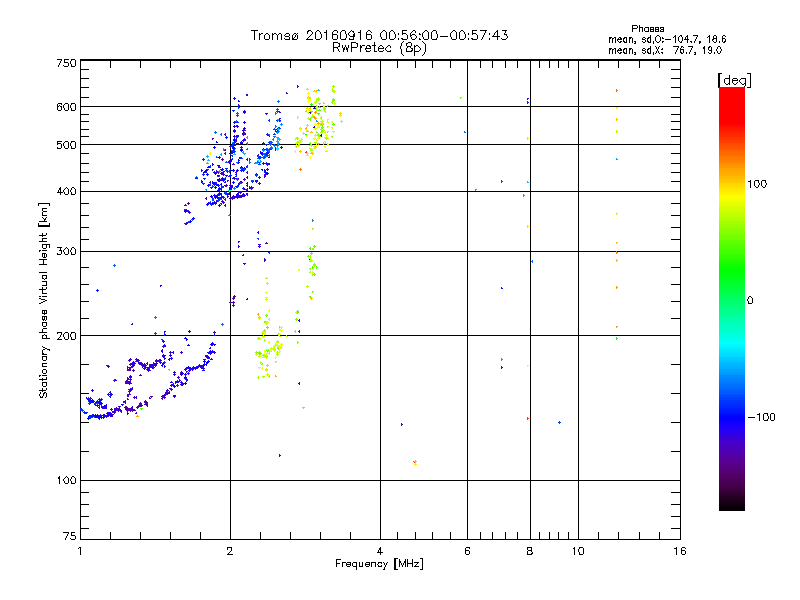Click the colorbar tick label '-100'

[761, 417]
